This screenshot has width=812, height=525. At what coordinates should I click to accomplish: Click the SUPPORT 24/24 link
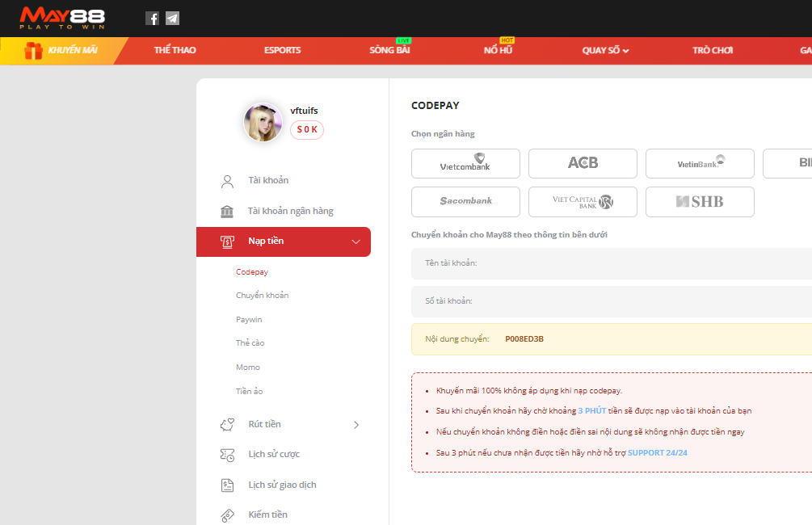click(657, 452)
